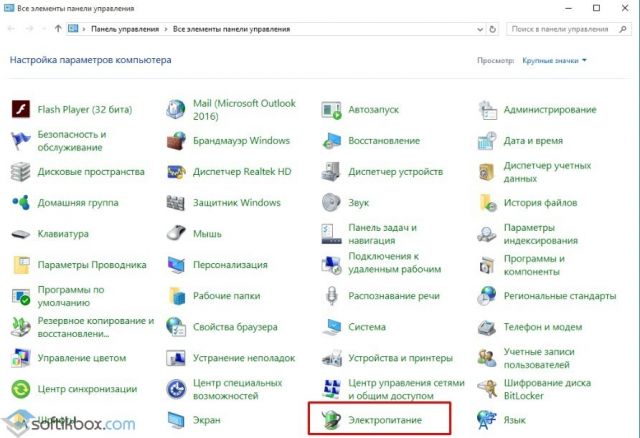
Task: Click the refresh button in address bar
Action: pos(493,29)
